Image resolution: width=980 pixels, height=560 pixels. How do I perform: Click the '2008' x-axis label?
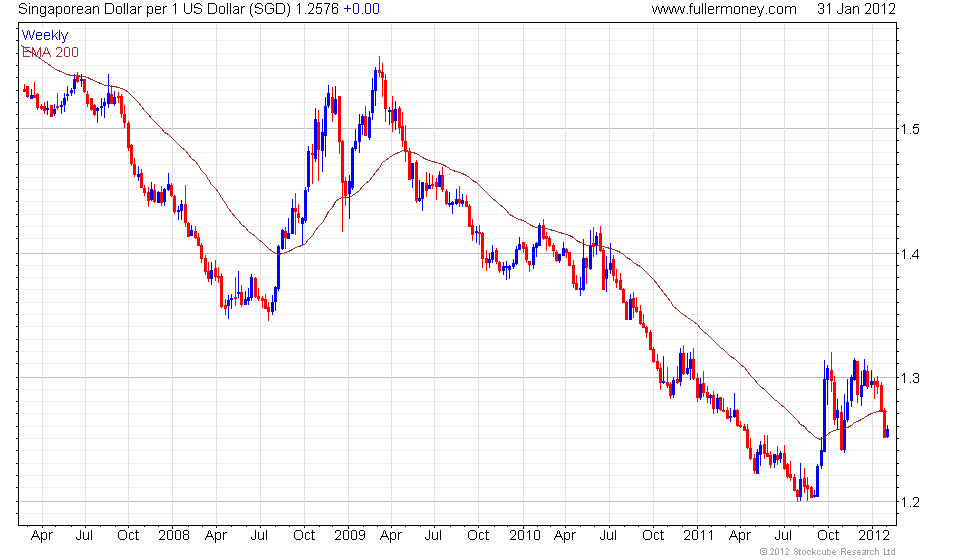tap(174, 535)
